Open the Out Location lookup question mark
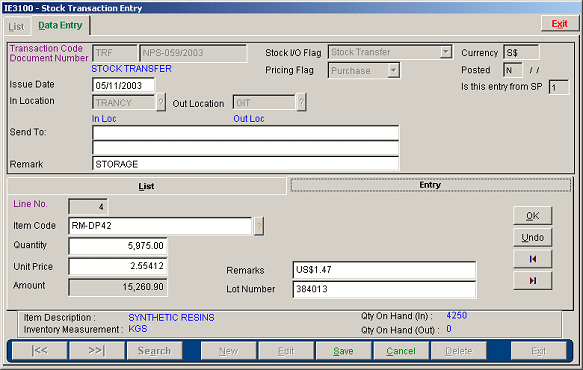Viewport: 583px width, 370px height. 301,102
